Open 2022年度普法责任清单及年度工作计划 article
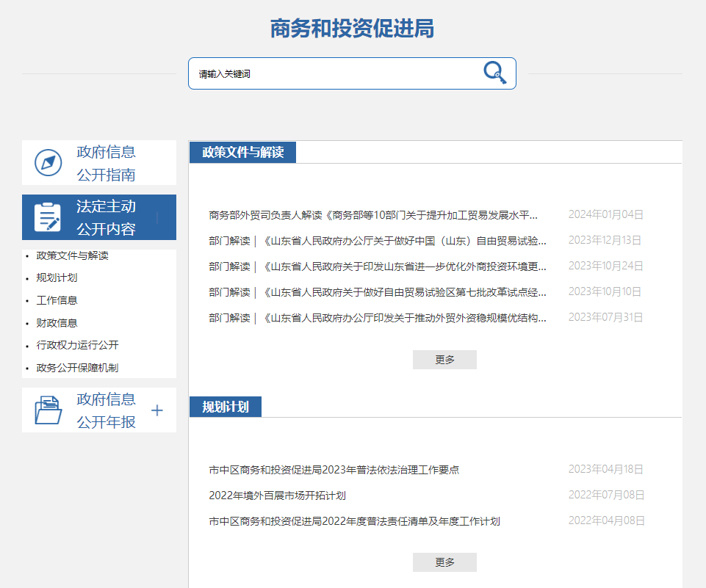 pos(354,521)
